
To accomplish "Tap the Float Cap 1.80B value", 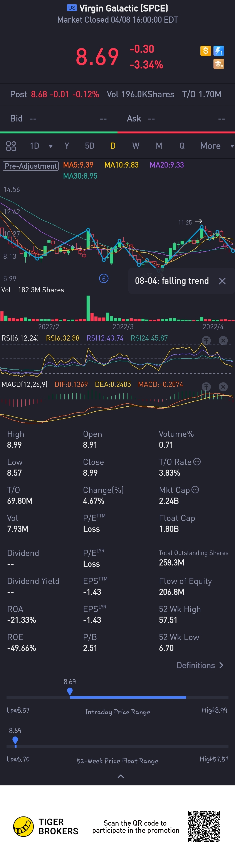I will tap(169, 529).
